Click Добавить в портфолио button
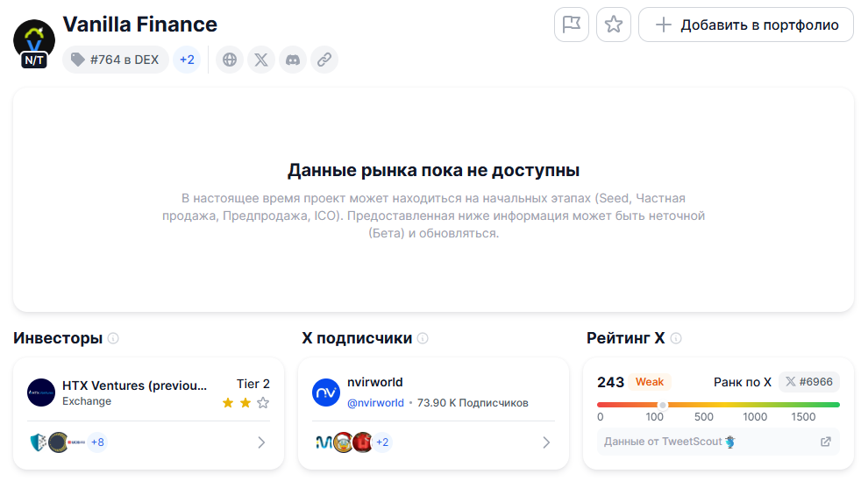This screenshot has height=488, width=868. (746, 25)
